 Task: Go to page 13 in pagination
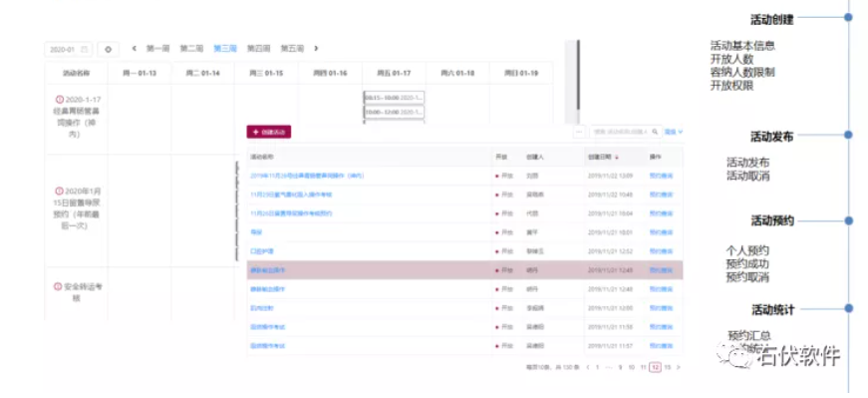[x=668, y=367]
